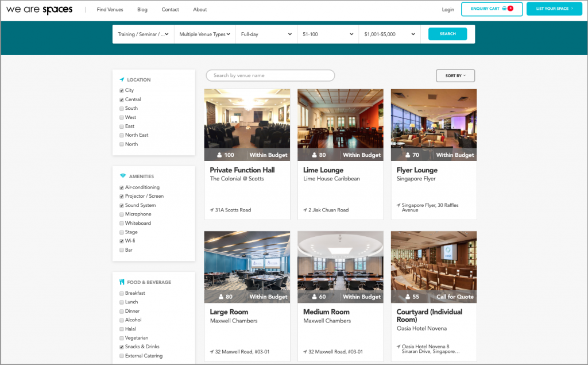This screenshot has height=365, width=588.
Task: Enable the Vegetarian food filter
Action: [x=122, y=339]
